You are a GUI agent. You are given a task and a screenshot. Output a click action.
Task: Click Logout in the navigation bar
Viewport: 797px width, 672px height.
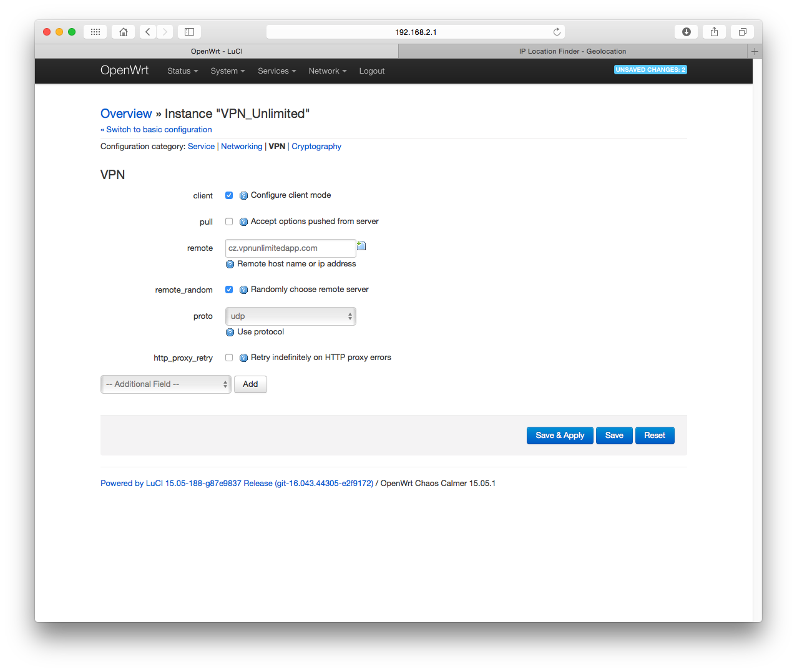(x=372, y=71)
